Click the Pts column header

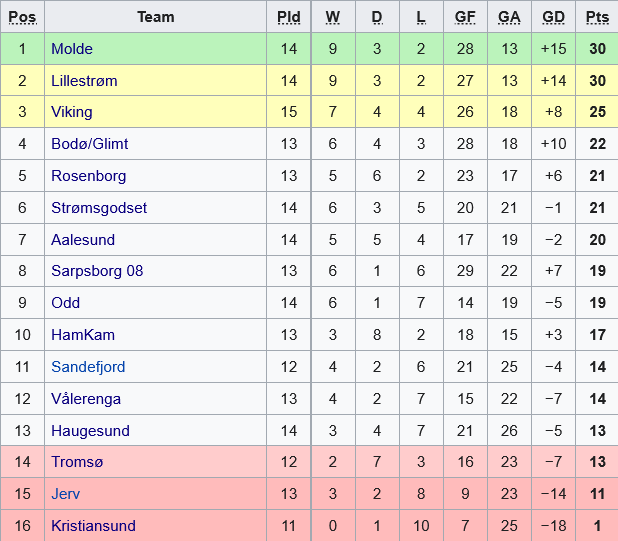click(x=597, y=17)
